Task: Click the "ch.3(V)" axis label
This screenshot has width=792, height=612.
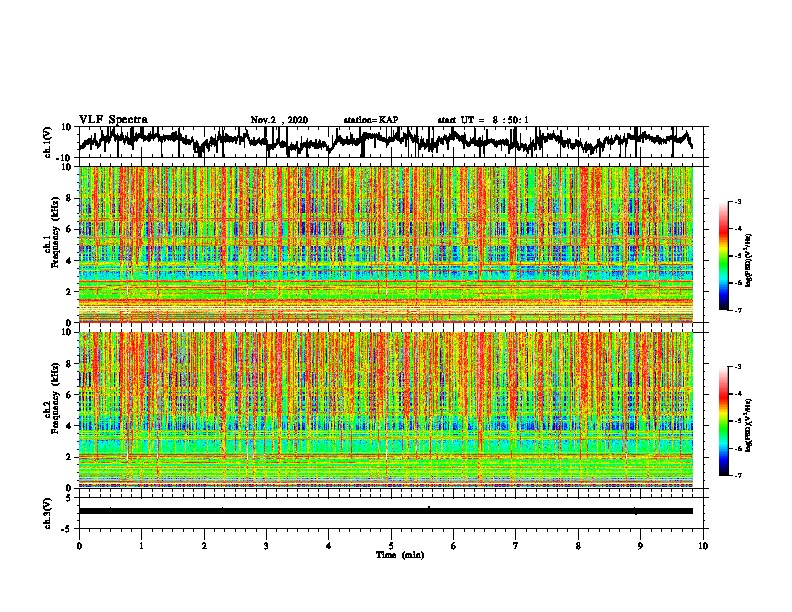Action: coord(48,514)
